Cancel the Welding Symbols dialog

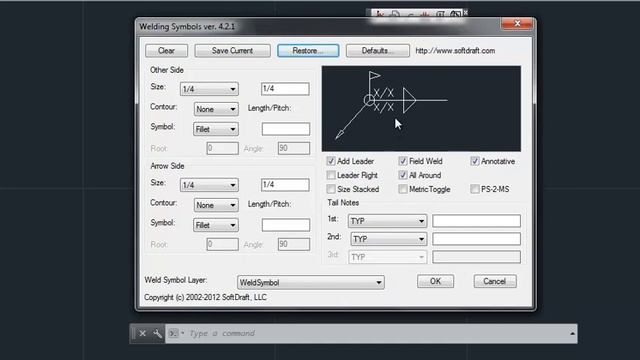click(x=495, y=281)
